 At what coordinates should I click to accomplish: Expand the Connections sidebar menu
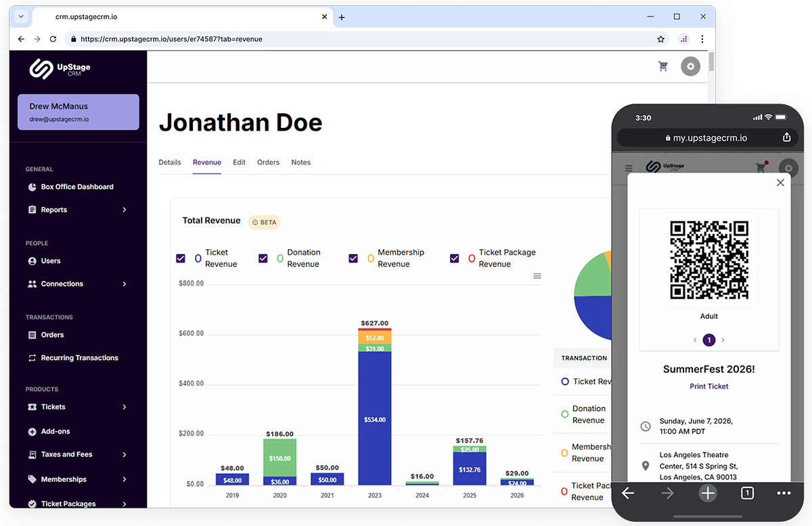pos(125,284)
